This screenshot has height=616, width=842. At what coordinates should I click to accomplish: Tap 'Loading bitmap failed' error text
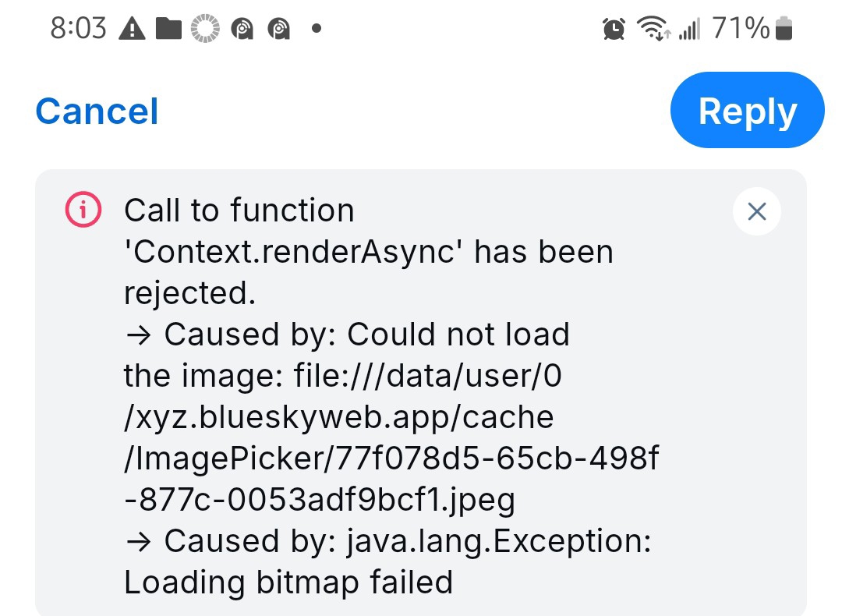point(288,582)
